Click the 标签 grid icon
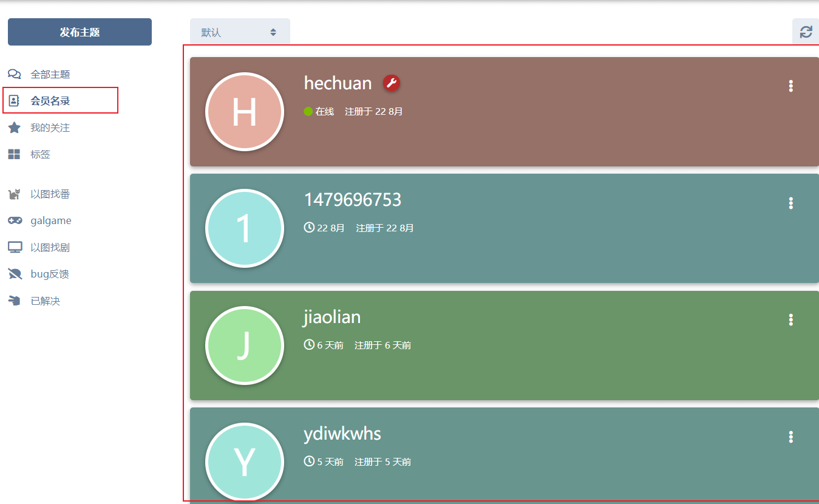 tap(15, 154)
